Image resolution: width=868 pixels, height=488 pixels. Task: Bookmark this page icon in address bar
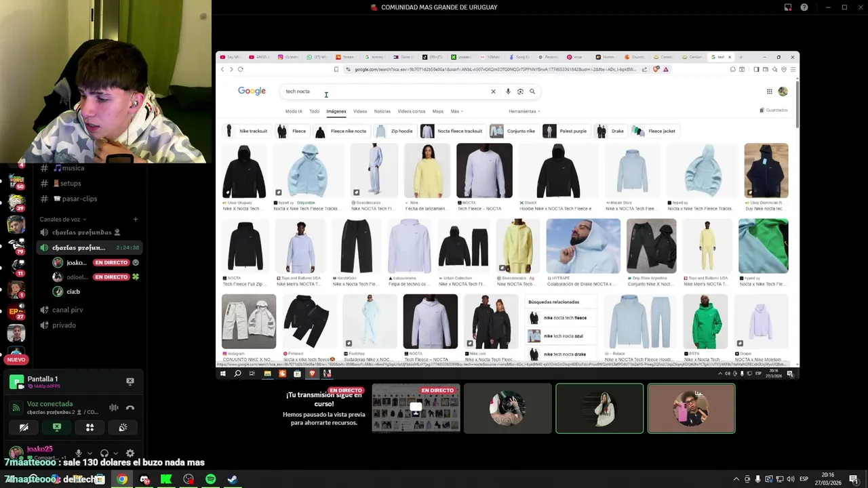[x=336, y=69]
